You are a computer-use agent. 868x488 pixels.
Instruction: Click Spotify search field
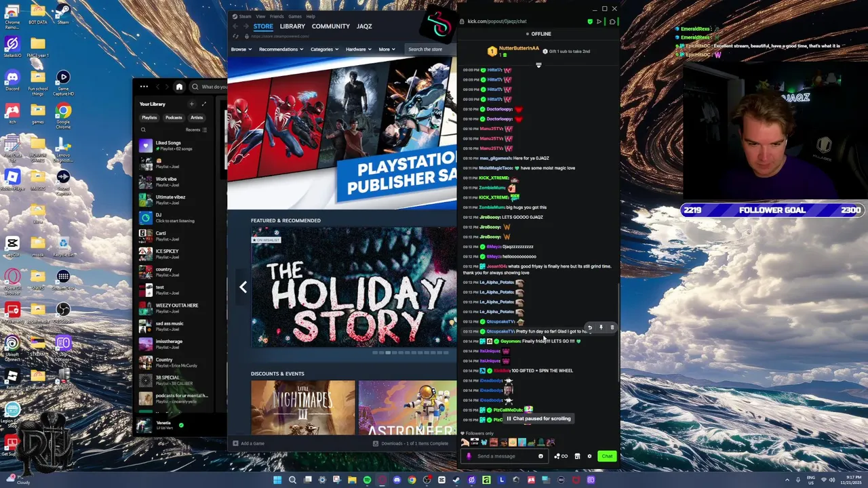tap(210, 87)
